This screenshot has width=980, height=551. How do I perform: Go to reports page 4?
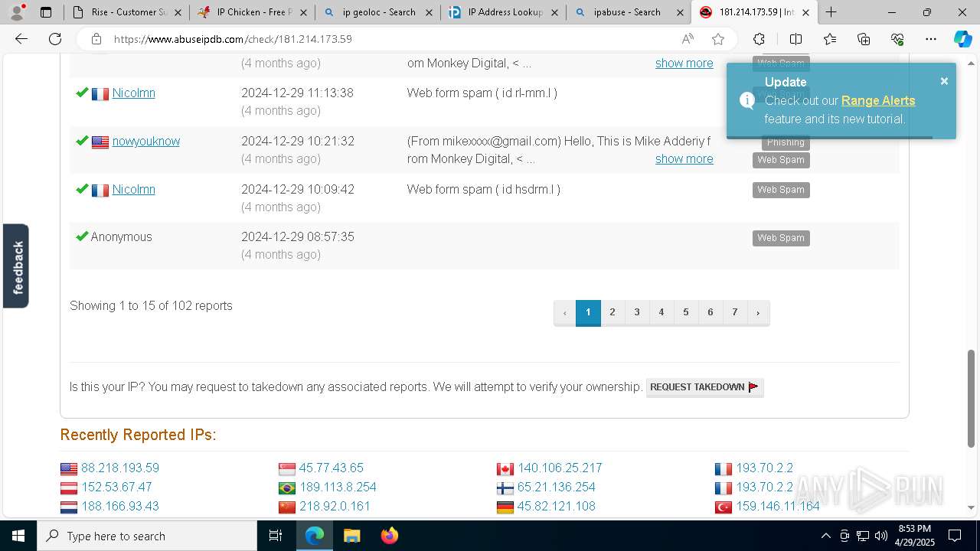(x=661, y=312)
